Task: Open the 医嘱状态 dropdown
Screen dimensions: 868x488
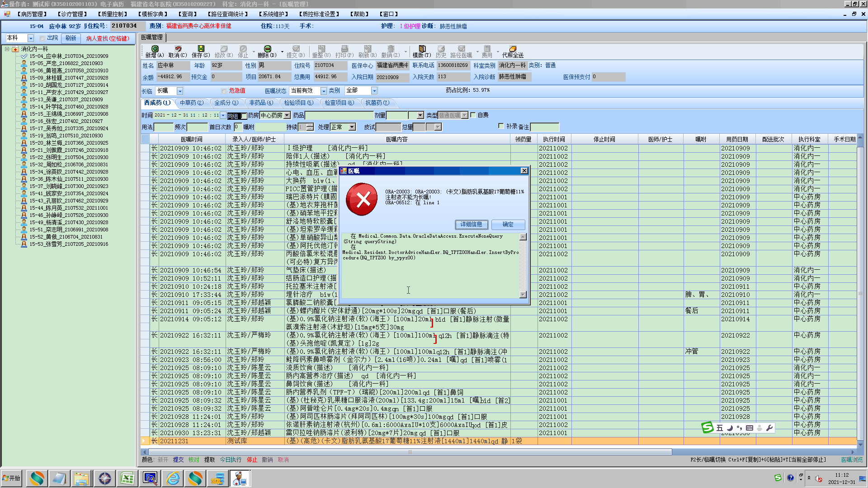Action: [x=323, y=91]
